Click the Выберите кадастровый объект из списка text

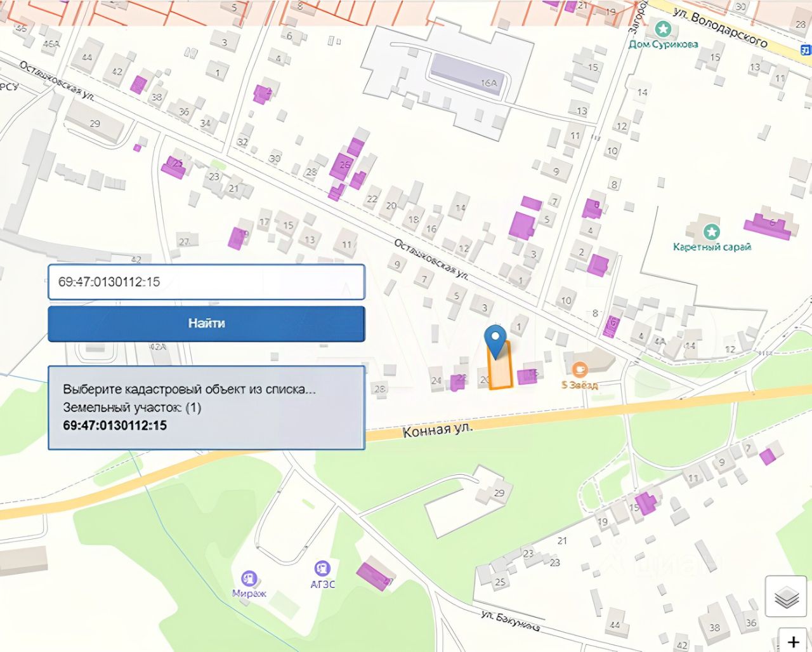tap(189, 389)
